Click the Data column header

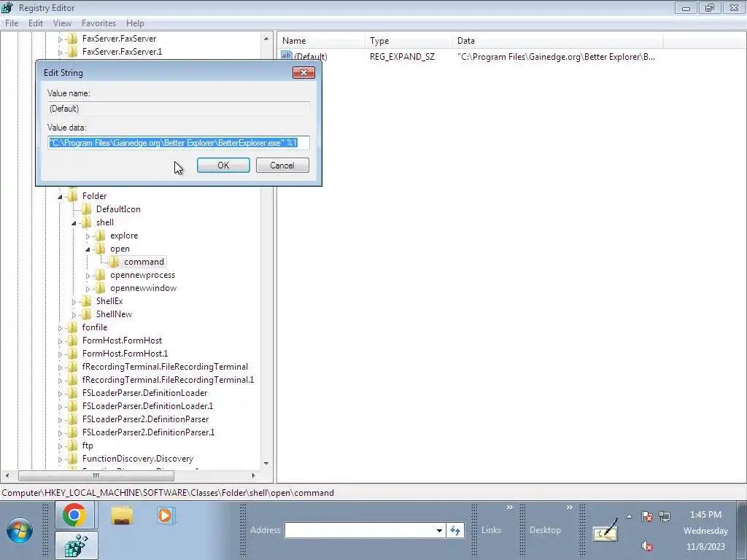tap(557, 41)
